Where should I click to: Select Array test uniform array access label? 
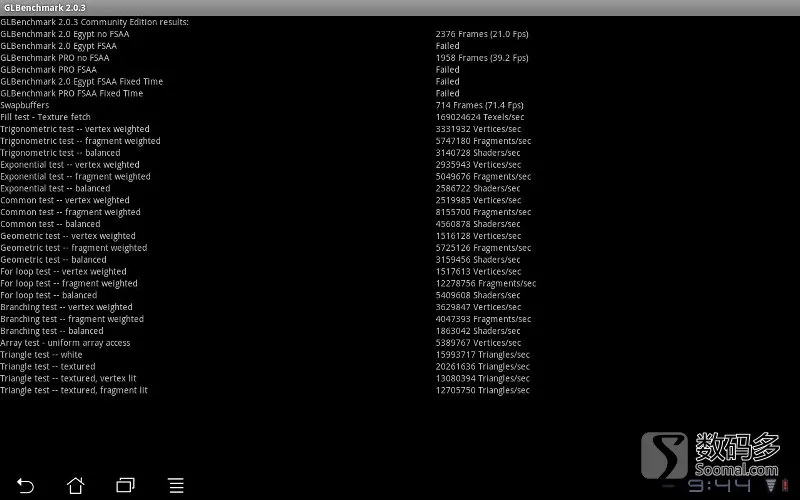(x=65, y=343)
